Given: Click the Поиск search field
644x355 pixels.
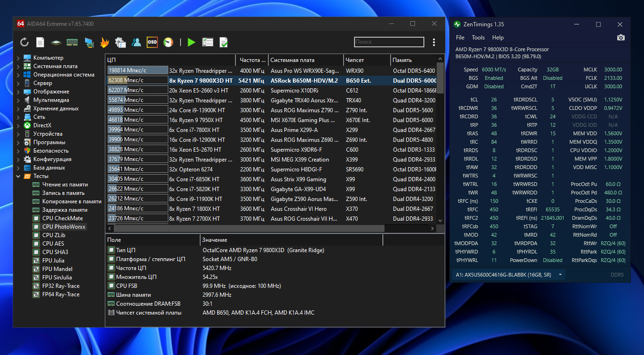Looking at the screenshot, I should (x=389, y=42).
